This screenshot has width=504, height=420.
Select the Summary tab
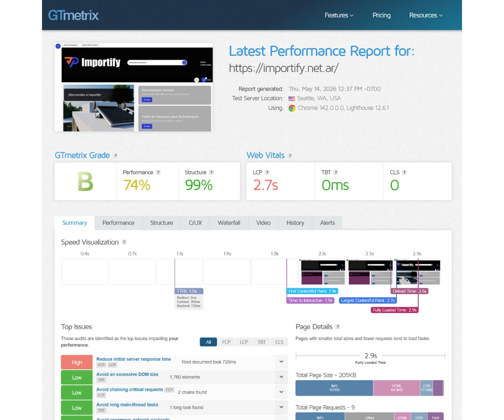coord(75,223)
